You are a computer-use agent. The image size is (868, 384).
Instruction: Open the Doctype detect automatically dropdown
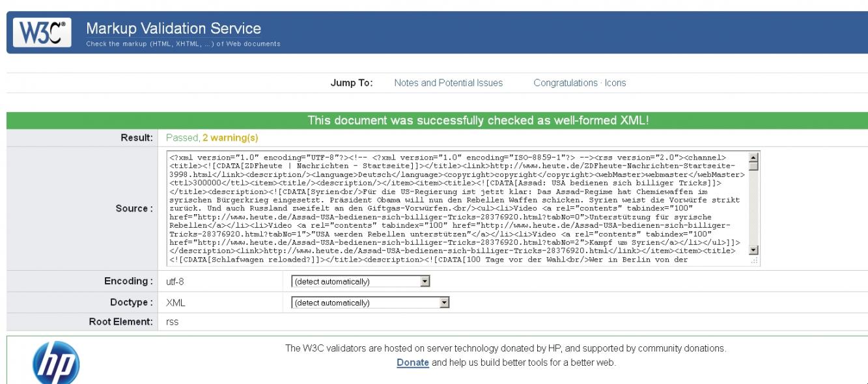coord(371,303)
